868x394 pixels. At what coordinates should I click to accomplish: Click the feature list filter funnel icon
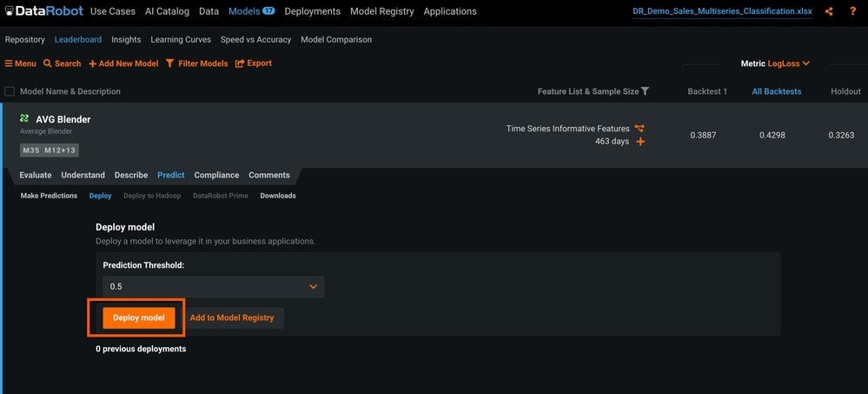[x=645, y=91]
